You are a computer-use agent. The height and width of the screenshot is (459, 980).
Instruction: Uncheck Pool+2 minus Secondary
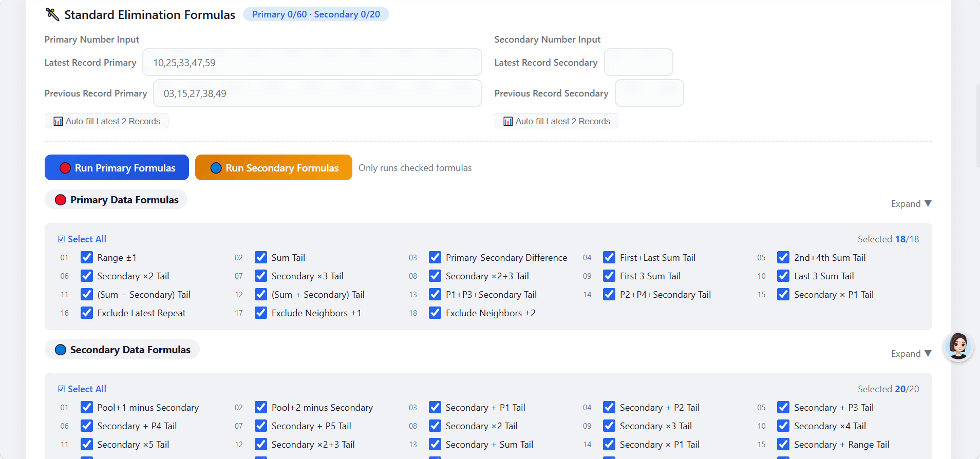pyautogui.click(x=261, y=407)
